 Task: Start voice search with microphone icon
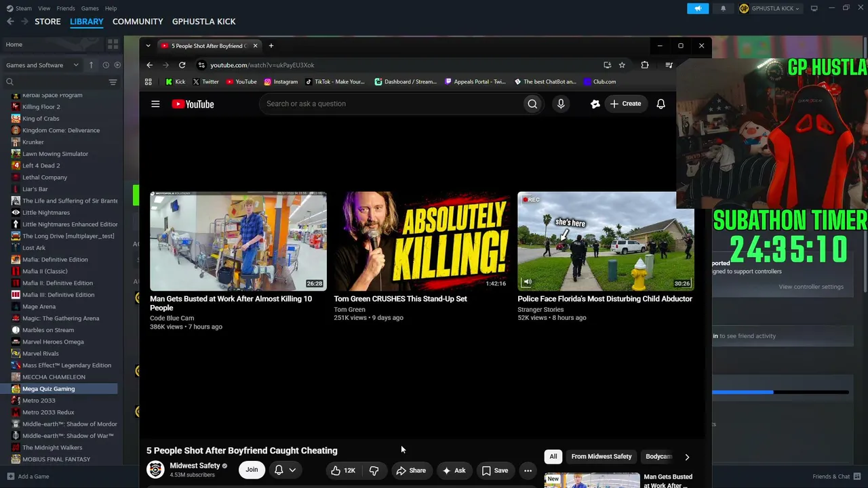click(561, 104)
